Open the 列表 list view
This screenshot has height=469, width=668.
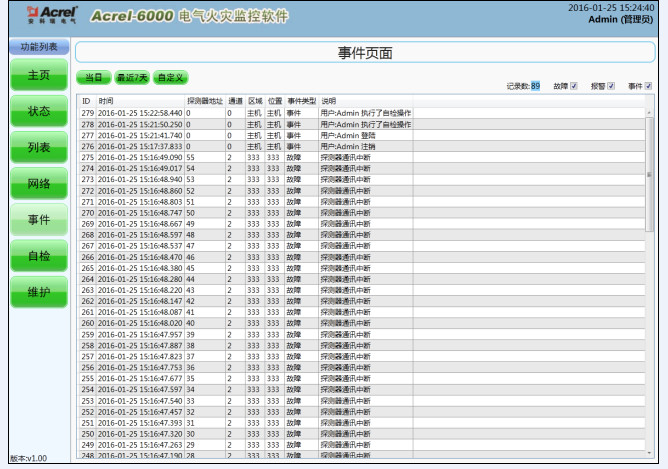39,148
